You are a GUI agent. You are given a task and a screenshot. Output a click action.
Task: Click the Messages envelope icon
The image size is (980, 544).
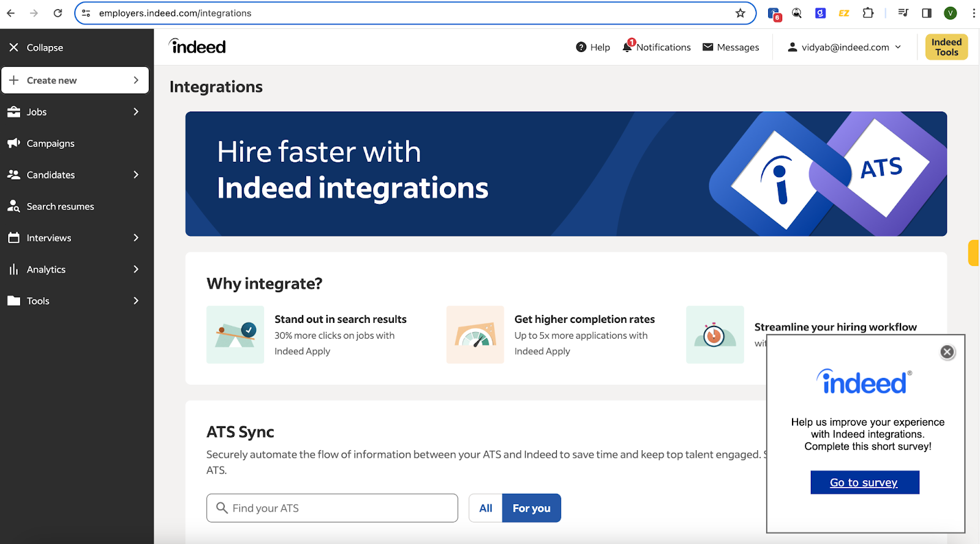point(708,47)
